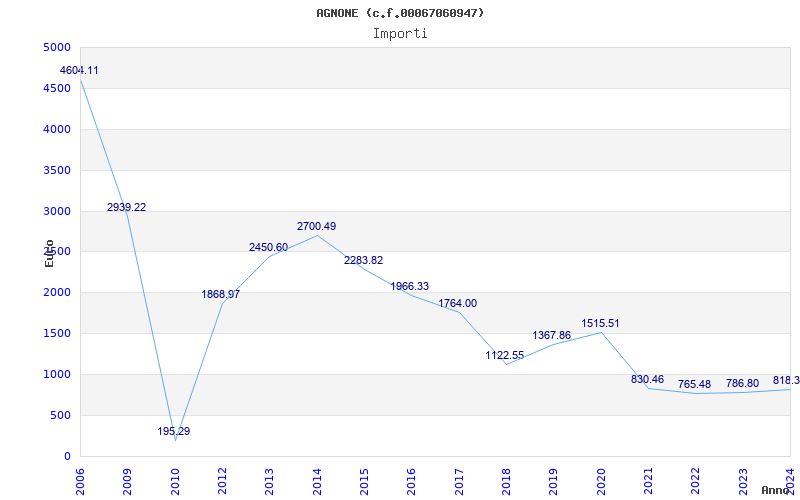This screenshot has height=500, width=800.
Task: Click the 4000 y-axis tick label
Action: point(57,130)
